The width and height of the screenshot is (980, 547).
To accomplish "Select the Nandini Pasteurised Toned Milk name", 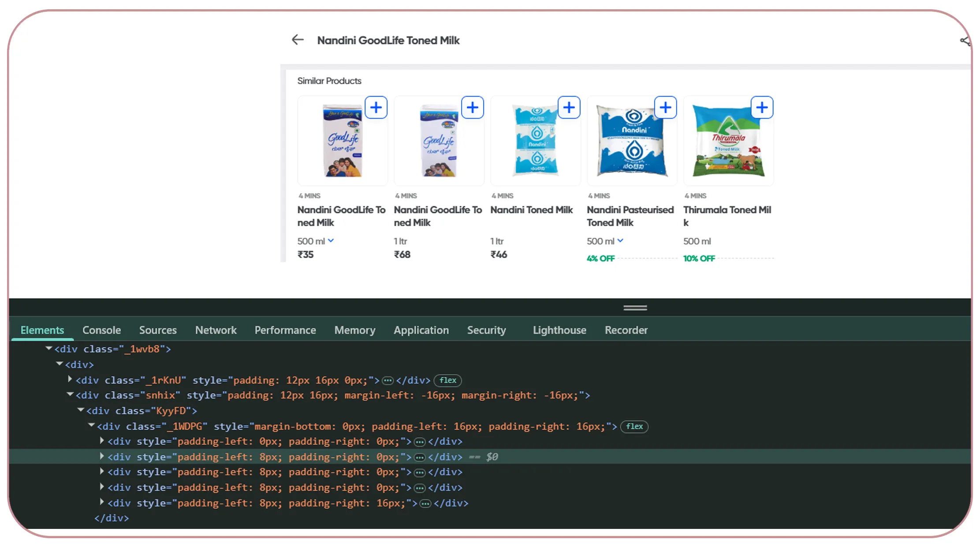I will pos(630,216).
